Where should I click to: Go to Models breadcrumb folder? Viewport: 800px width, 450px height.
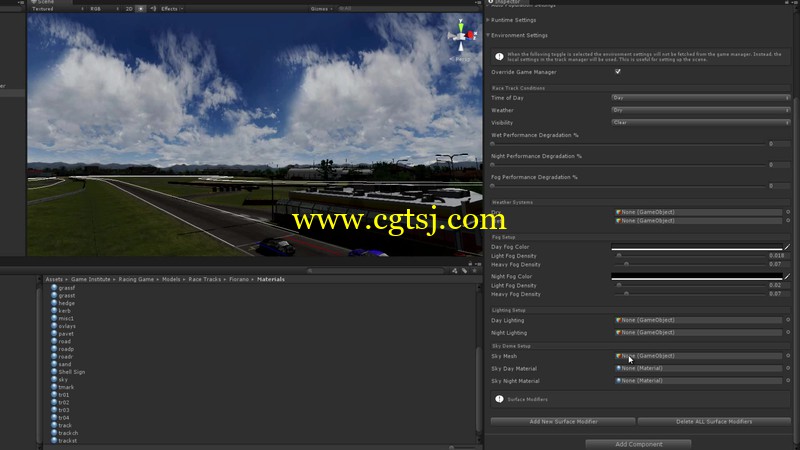click(x=171, y=279)
